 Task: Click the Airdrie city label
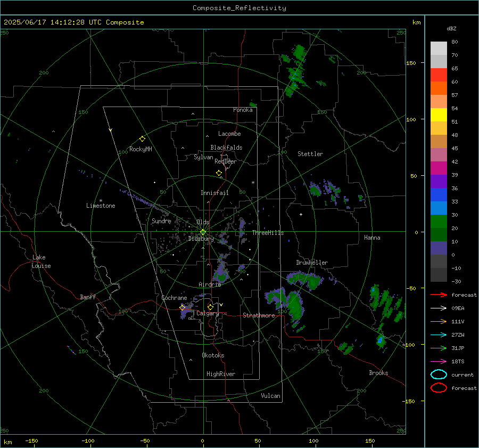click(210, 284)
